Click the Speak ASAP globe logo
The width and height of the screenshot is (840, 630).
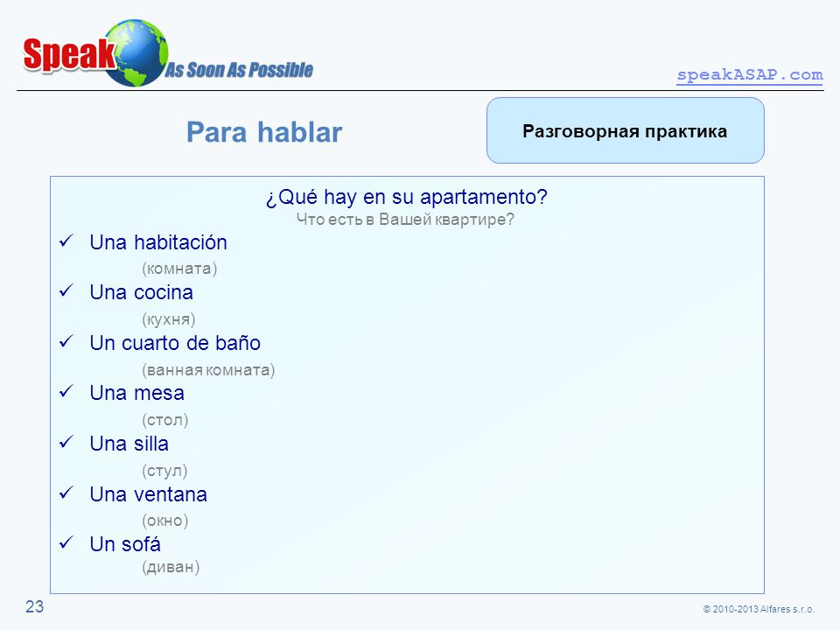coord(138,52)
